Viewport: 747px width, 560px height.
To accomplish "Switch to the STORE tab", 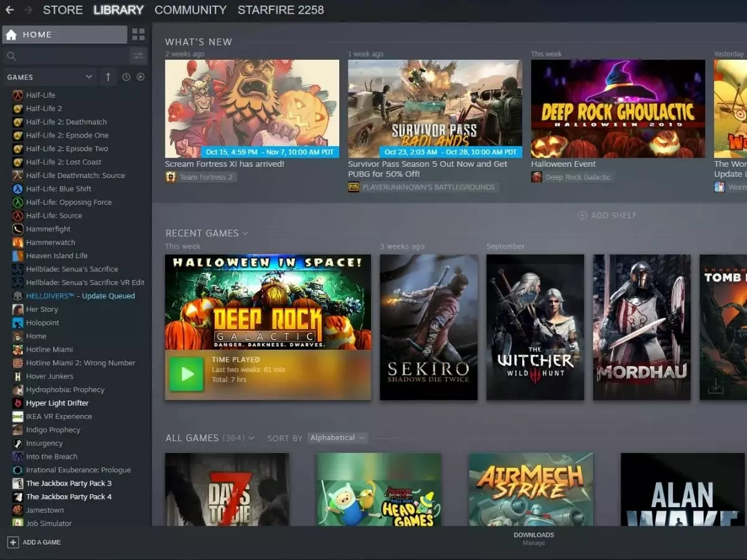I will tap(62, 9).
